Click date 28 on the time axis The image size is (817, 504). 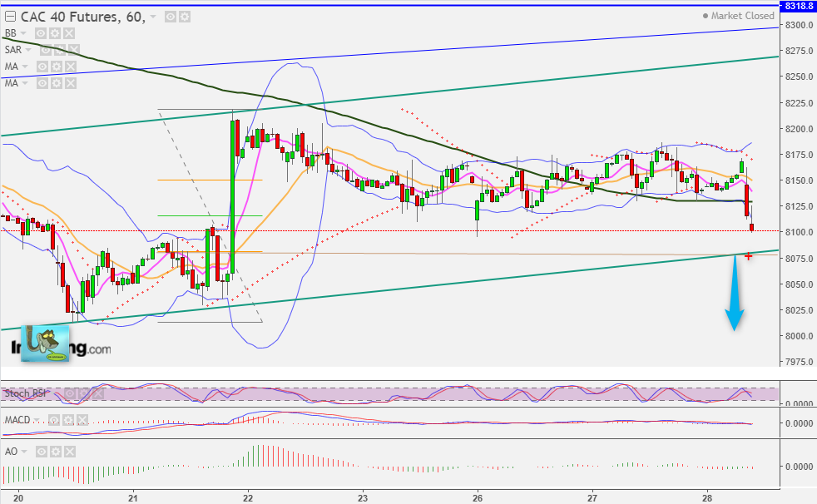(707, 497)
